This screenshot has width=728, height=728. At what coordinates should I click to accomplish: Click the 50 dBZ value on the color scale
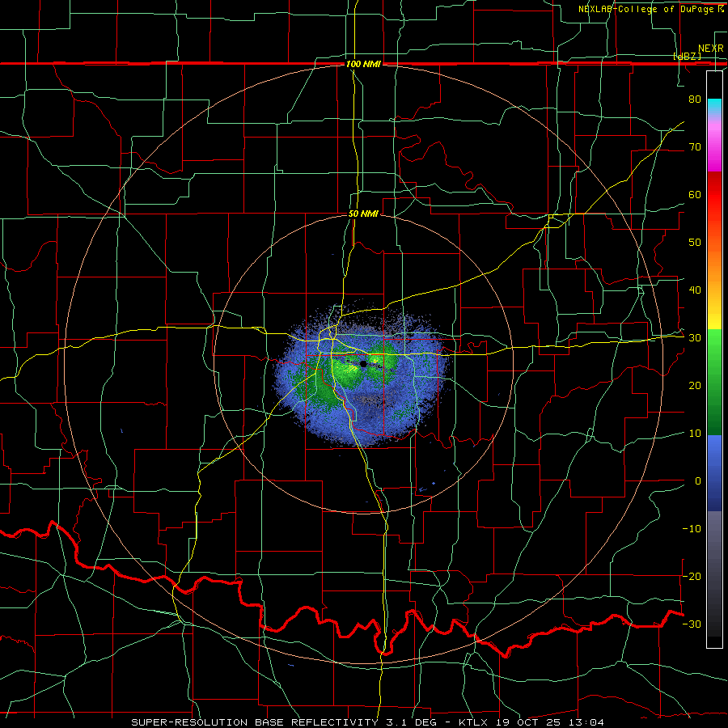click(695, 243)
